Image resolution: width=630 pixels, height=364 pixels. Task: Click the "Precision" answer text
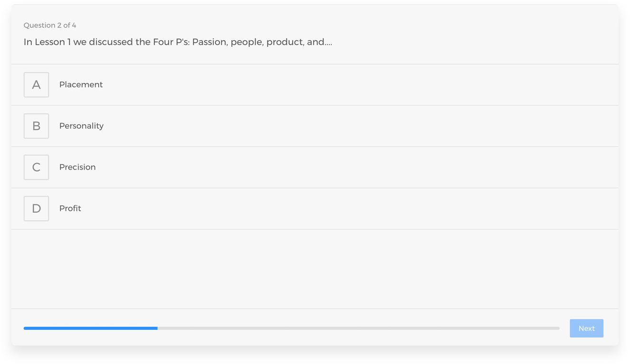point(77,167)
